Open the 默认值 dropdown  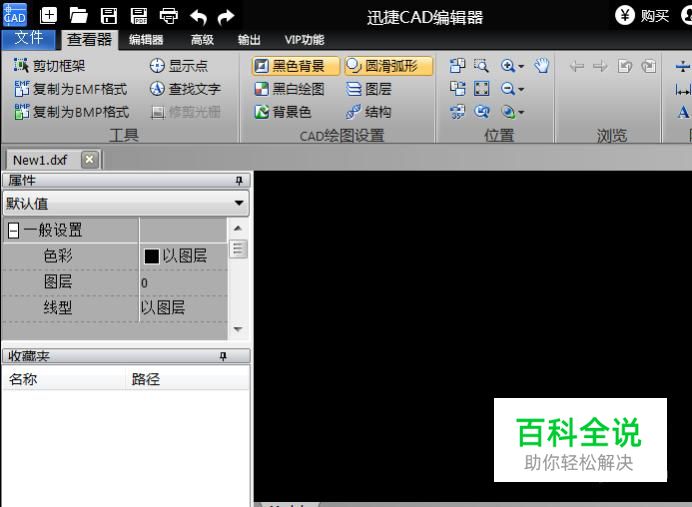coord(126,203)
